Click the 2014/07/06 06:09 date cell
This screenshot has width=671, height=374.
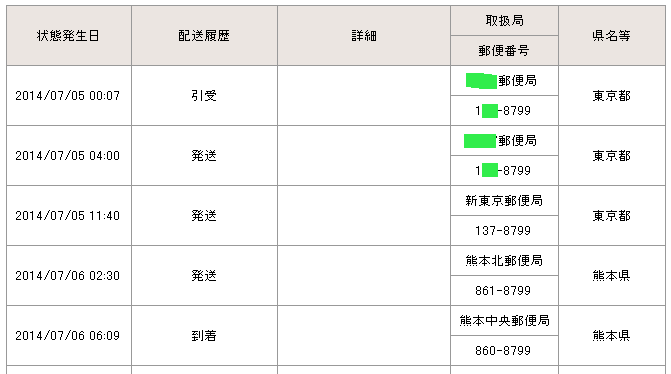pos(69,335)
